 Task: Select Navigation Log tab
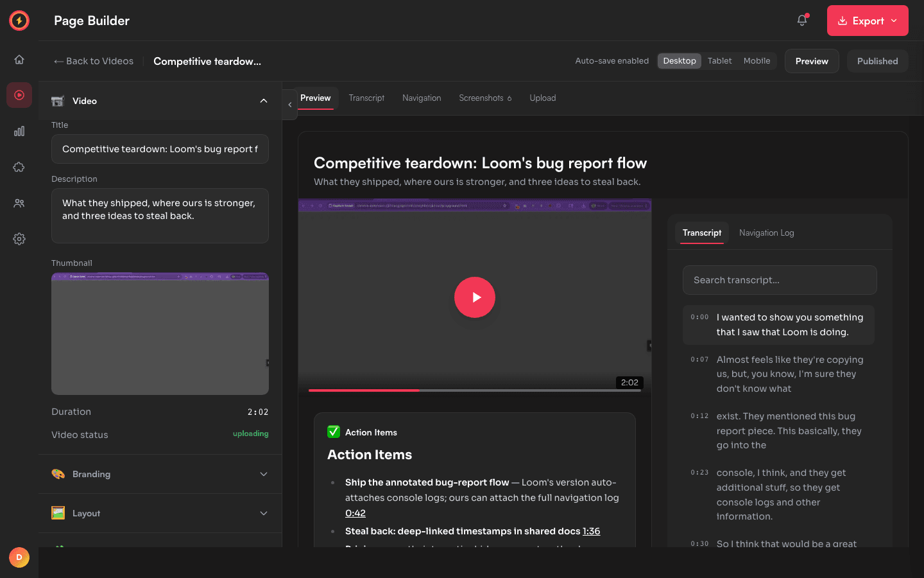point(767,233)
